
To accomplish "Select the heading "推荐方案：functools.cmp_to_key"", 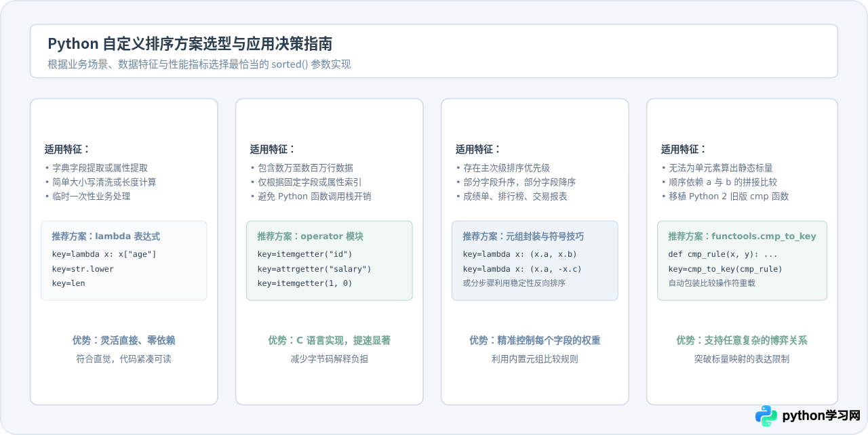I will tap(742, 236).
